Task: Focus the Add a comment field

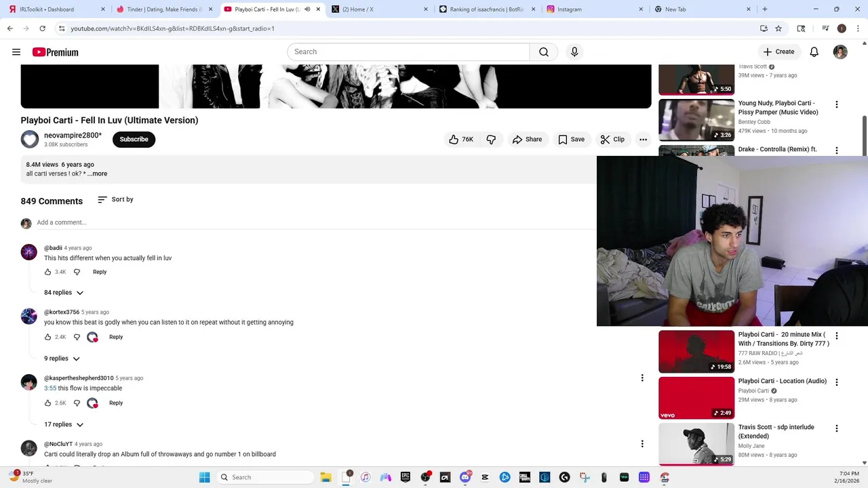Action: [315, 222]
